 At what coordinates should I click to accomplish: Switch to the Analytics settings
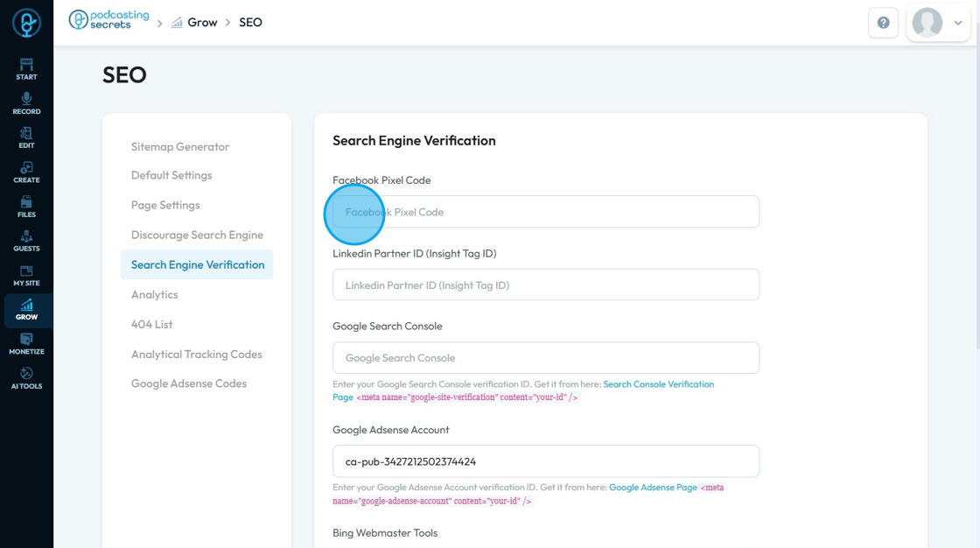coord(155,295)
